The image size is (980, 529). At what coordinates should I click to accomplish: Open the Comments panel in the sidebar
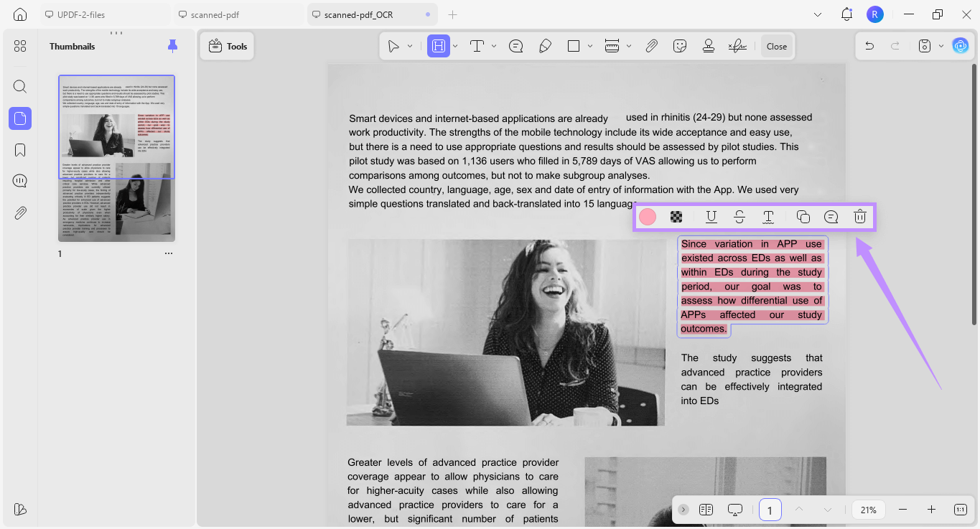click(x=19, y=180)
